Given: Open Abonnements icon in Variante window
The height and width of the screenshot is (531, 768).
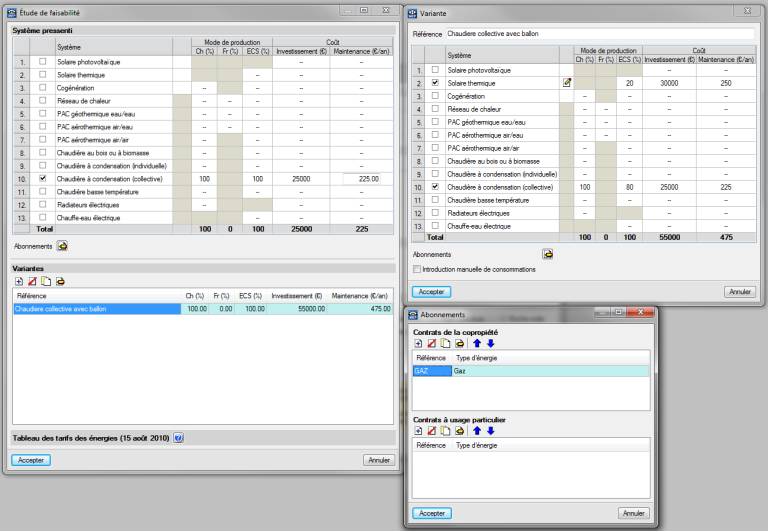Looking at the screenshot, I should pyautogui.click(x=548, y=254).
